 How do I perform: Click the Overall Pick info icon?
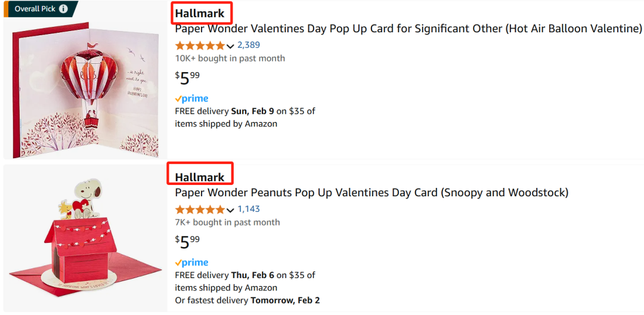63,8
